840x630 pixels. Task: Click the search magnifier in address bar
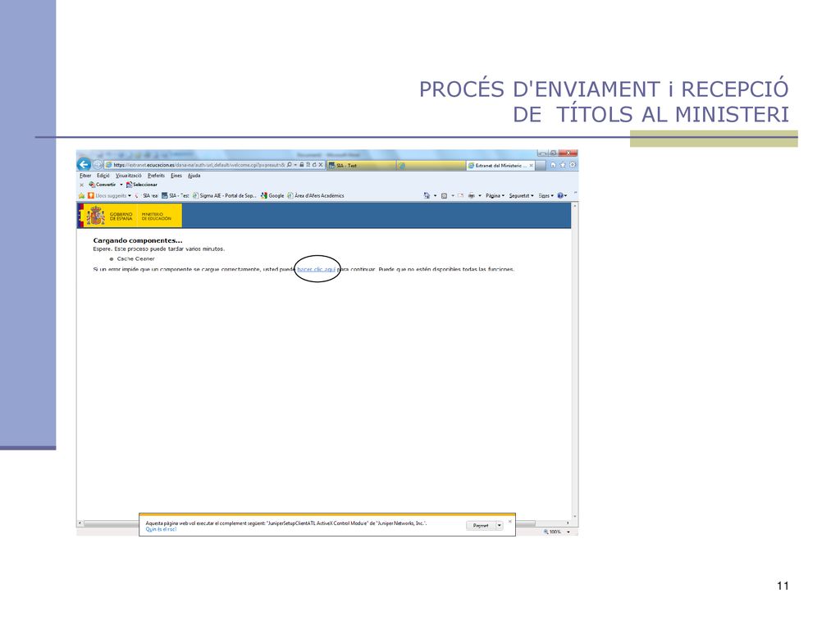[x=290, y=165]
